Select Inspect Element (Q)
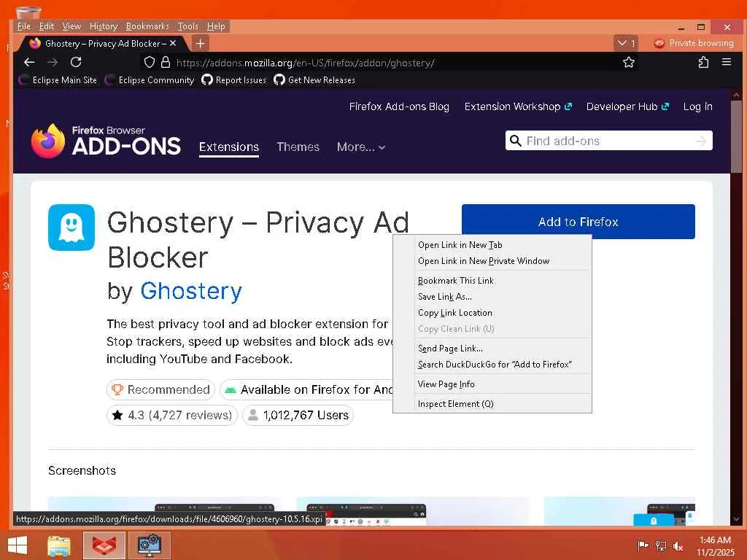This screenshot has width=747, height=560. pos(492,404)
